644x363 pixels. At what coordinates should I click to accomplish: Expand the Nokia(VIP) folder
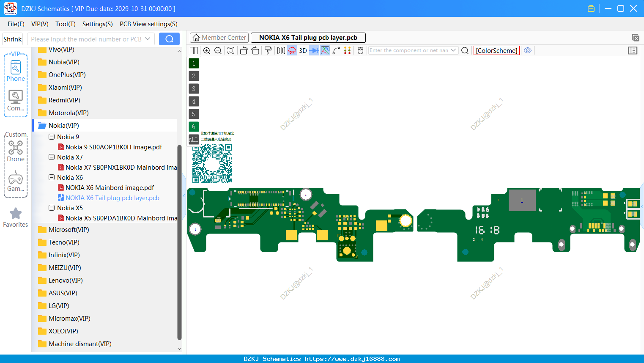coord(104,125)
